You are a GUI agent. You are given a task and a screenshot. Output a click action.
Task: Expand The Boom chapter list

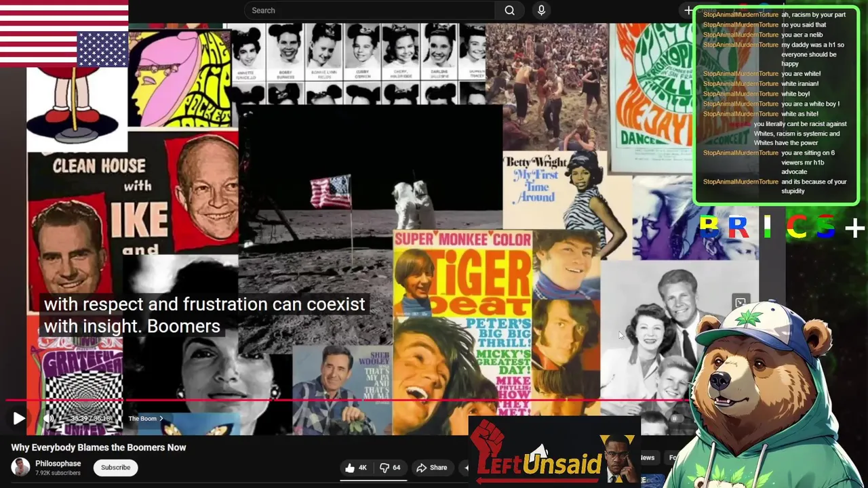146,419
